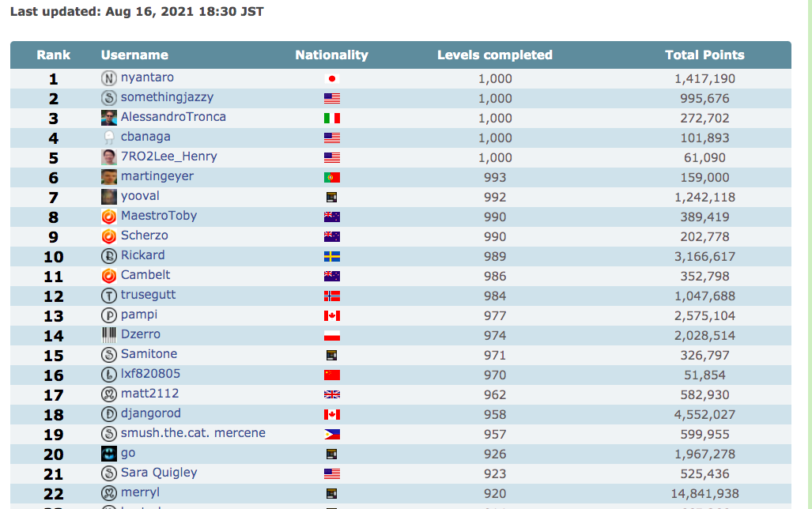
Task: Click AlessandroTronca's profile photo
Action: click(x=109, y=118)
